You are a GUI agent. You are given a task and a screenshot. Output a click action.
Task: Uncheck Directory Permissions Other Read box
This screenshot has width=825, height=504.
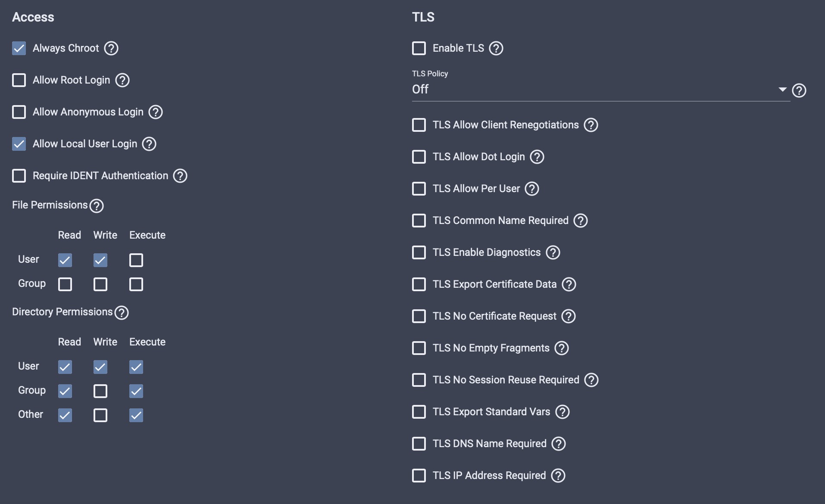pyautogui.click(x=65, y=415)
